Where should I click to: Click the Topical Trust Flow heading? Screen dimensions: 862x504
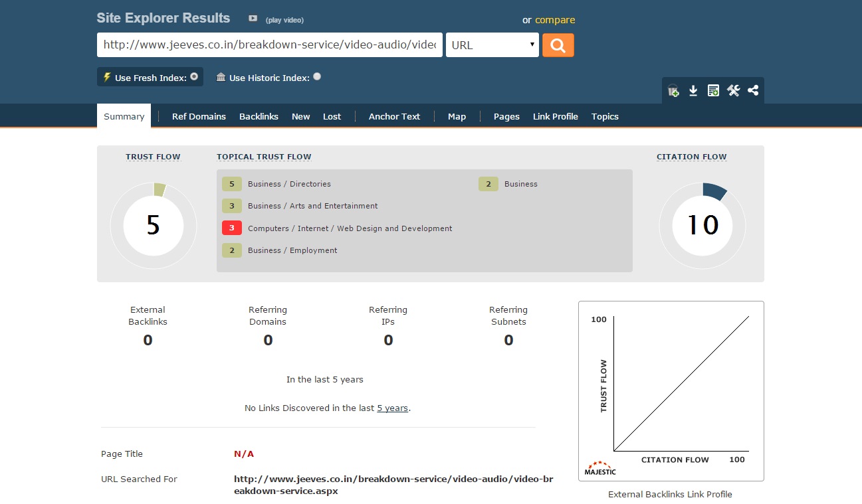pos(264,157)
